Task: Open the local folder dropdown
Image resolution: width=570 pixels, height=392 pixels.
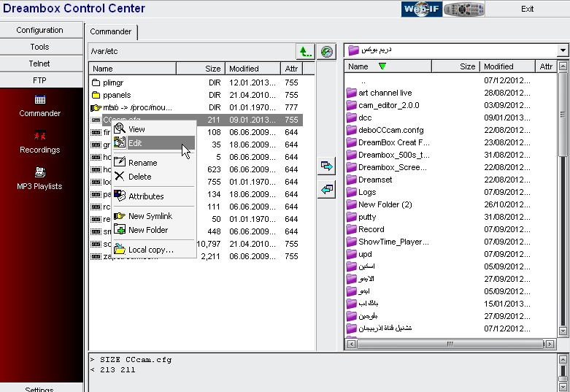Action: pyautogui.click(x=563, y=50)
